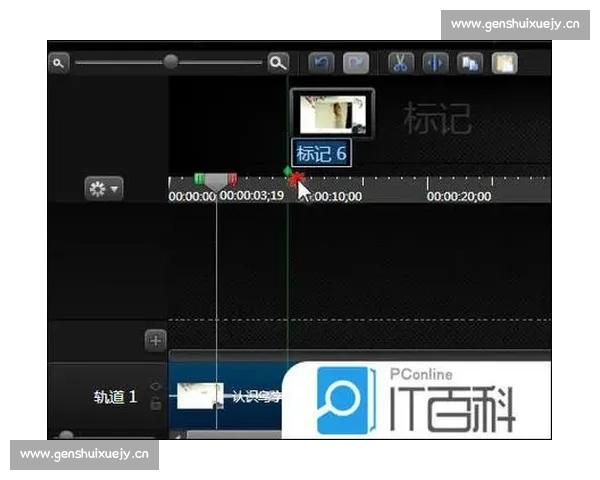The width and height of the screenshot is (600, 480).
Task: Click the green marker diamond on timeline
Action: pyautogui.click(x=288, y=171)
